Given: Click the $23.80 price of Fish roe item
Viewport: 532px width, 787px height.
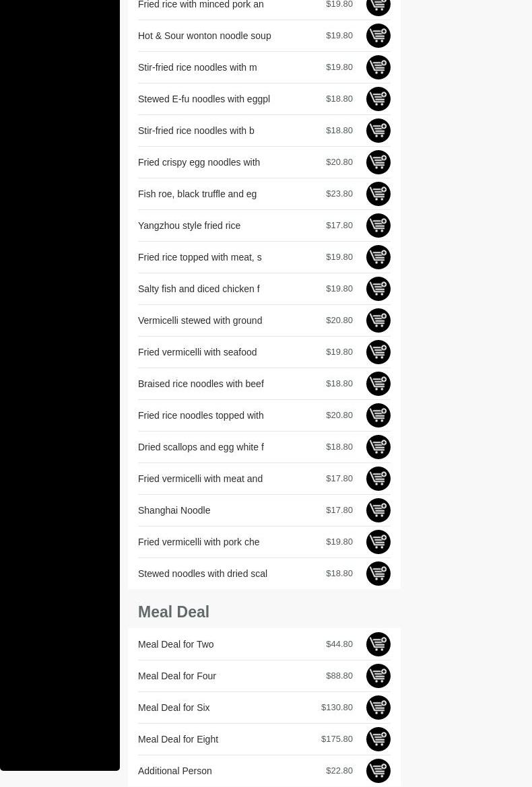Looking at the screenshot, I should coord(339,194).
